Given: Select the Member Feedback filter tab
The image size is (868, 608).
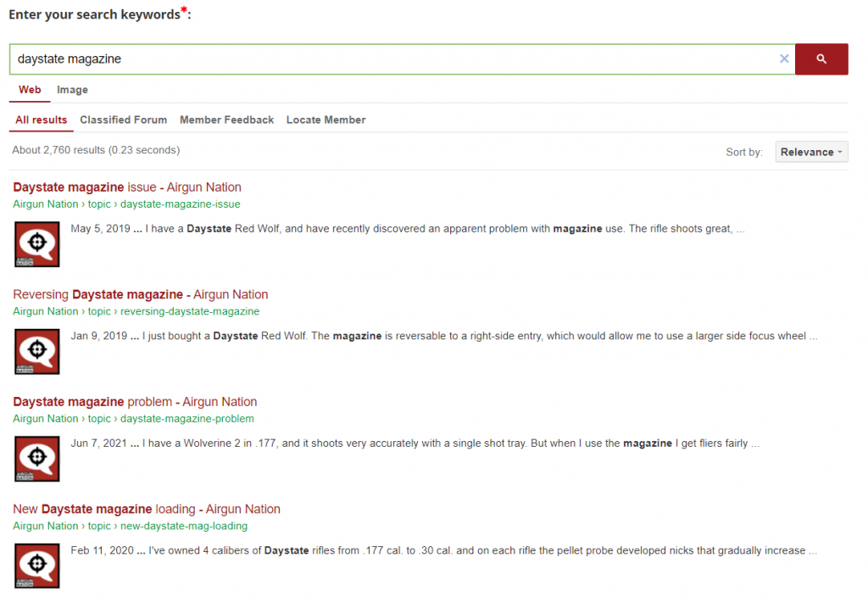Looking at the screenshot, I should (x=226, y=120).
